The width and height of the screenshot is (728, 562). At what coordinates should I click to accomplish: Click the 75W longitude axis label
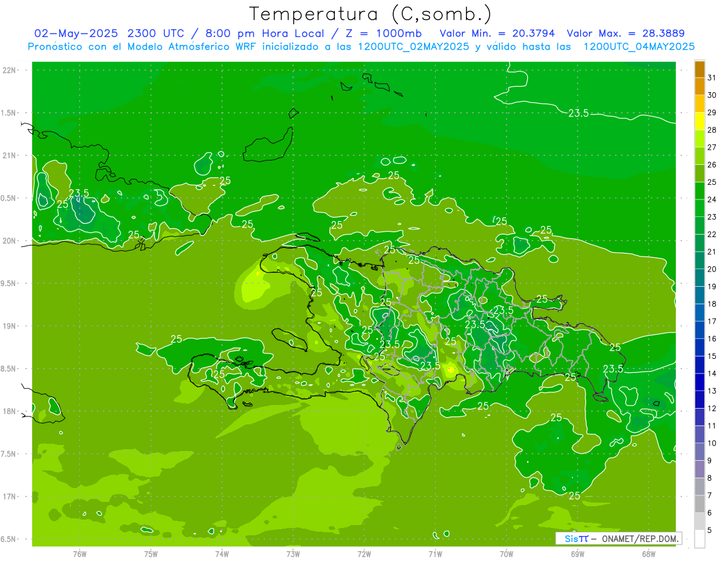[151, 554]
